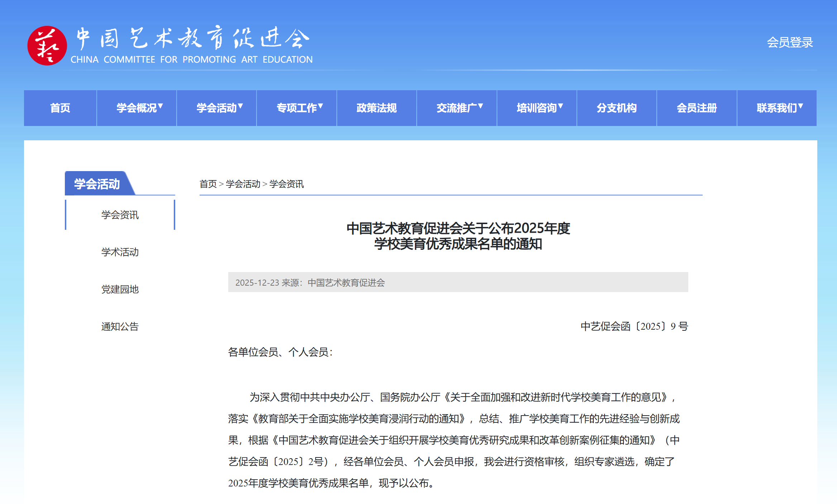Open the 会员注册 page
The width and height of the screenshot is (837, 504).
(697, 108)
